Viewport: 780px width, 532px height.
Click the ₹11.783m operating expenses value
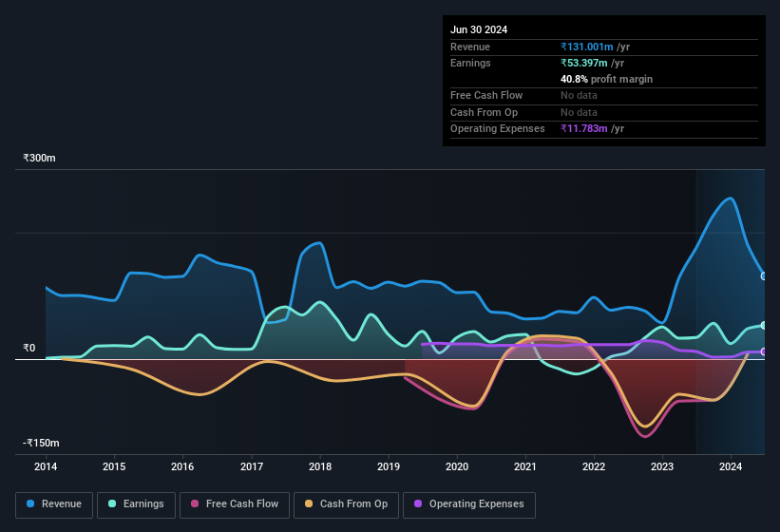584,129
